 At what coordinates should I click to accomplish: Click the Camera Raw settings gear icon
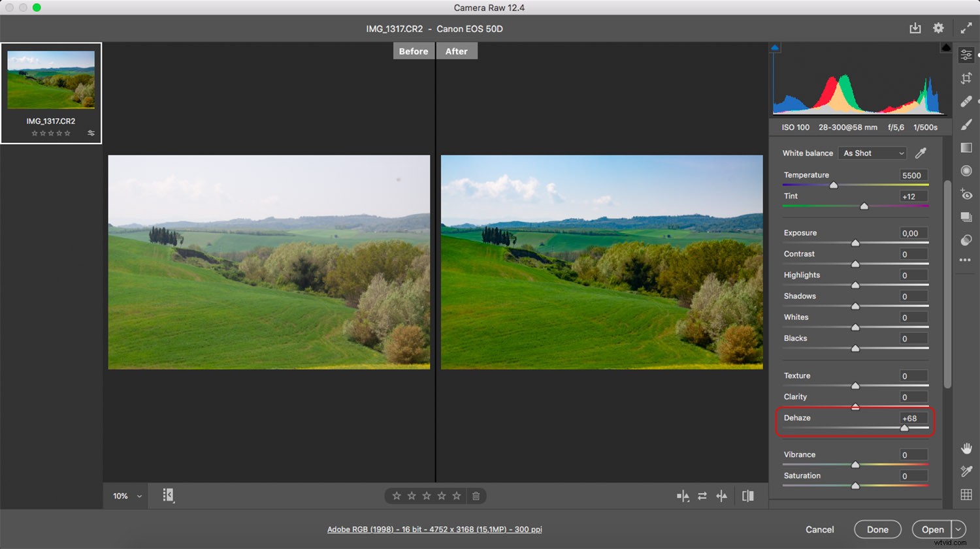click(x=938, y=28)
